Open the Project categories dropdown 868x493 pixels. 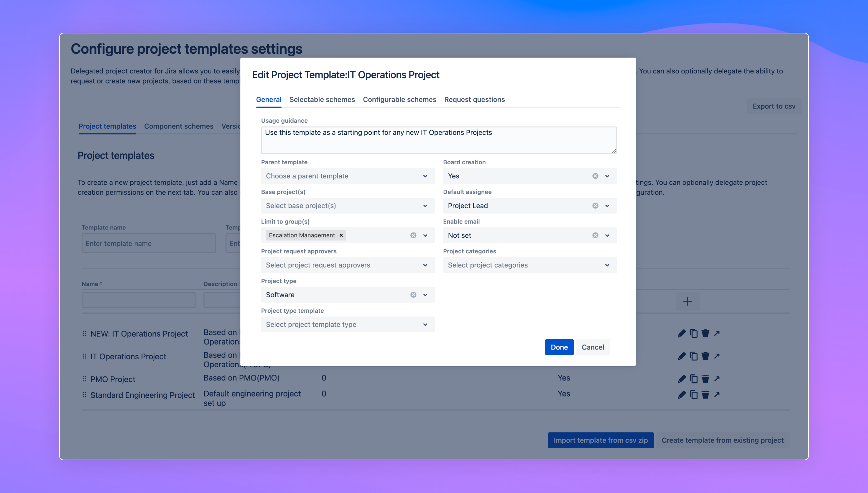530,265
